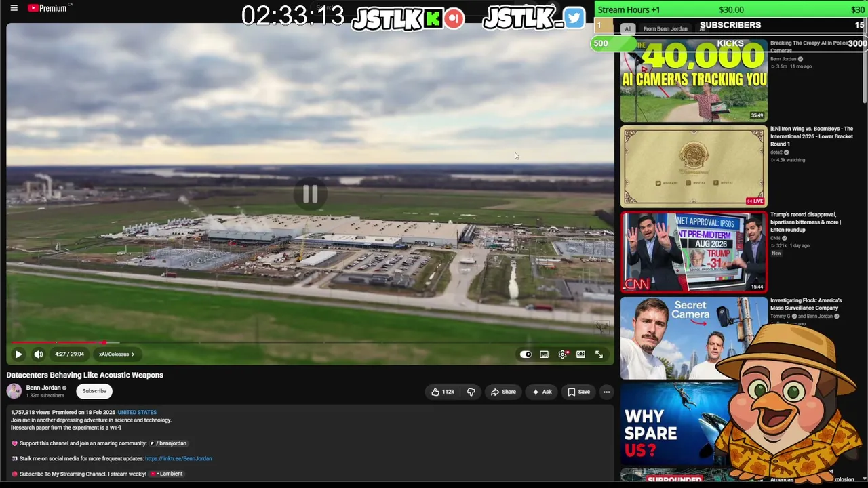The image size is (868, 488).
Task: Ask about this video with the sparkle button
Action: point(541,392)
